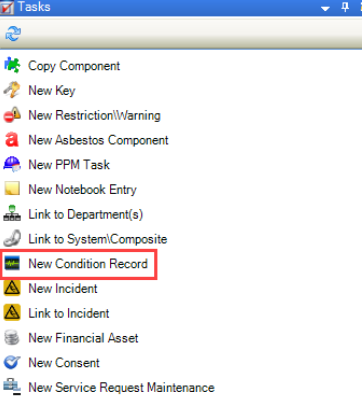Select New Condition Record task
The width and height of the screenshot is (362, 401).
pyautogui.click(x=88, y=263)
